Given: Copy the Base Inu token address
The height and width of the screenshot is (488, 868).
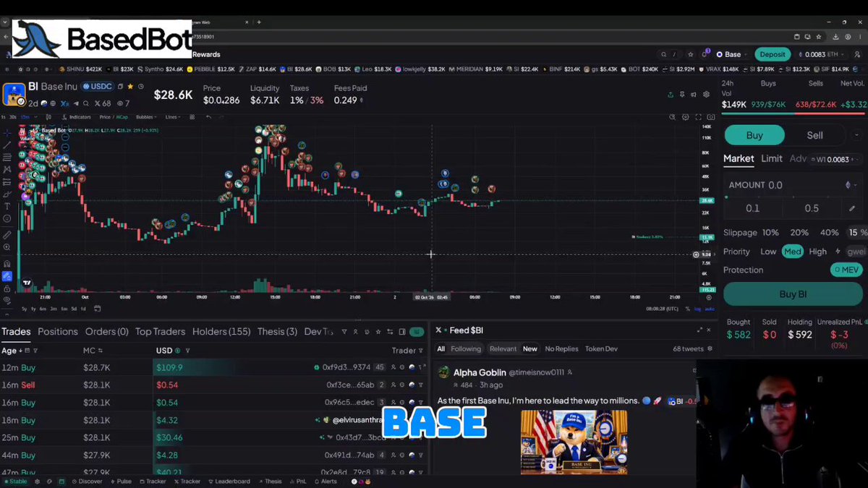Looking at the screenshot, I should click(120, 87).
